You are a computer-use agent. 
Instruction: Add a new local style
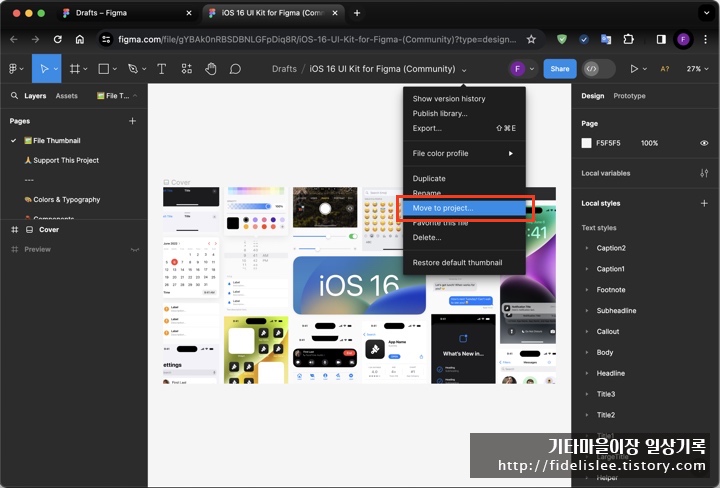click(x=704, y=203)
